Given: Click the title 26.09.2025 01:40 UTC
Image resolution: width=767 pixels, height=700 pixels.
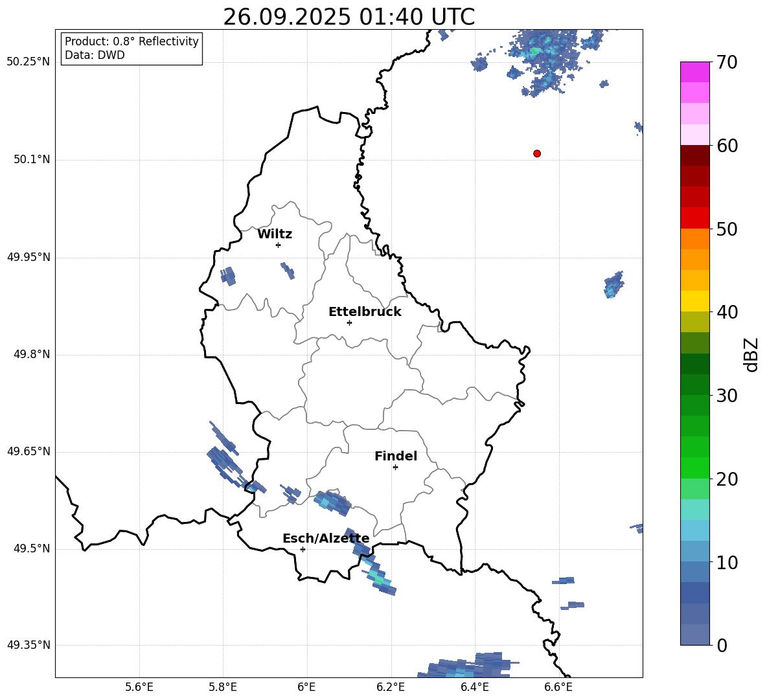Looking at the screenshot, I should [349, 17].
